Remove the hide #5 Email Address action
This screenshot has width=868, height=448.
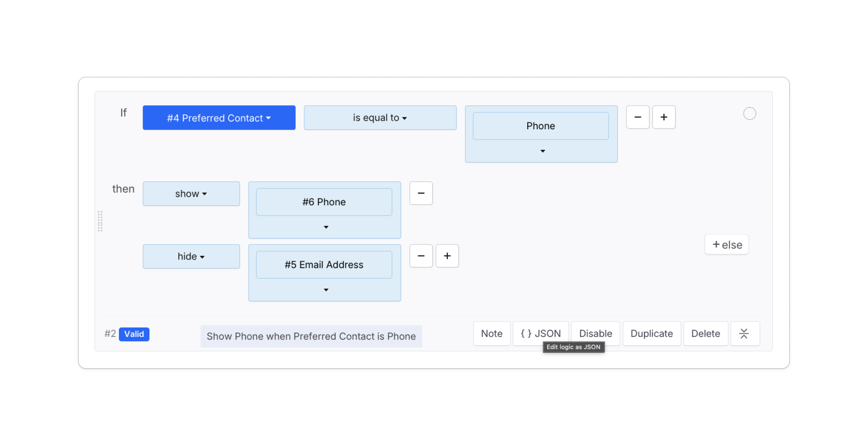[x=421, y=256]
